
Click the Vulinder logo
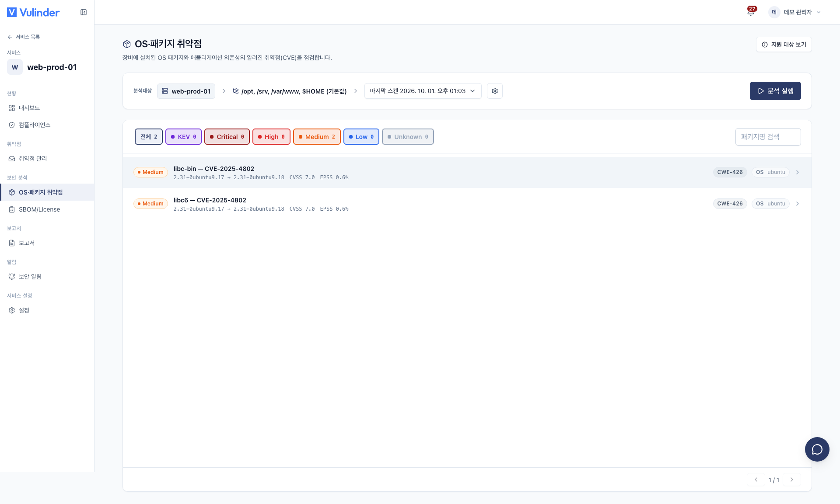tap(33, 12)
